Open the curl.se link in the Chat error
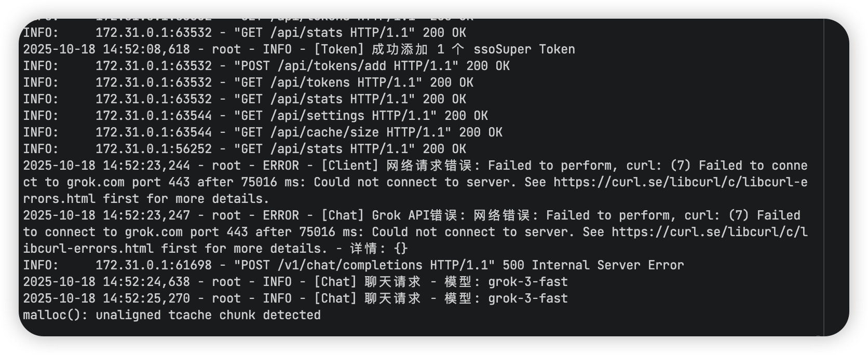The image size is (868, 355). [709, 232]
